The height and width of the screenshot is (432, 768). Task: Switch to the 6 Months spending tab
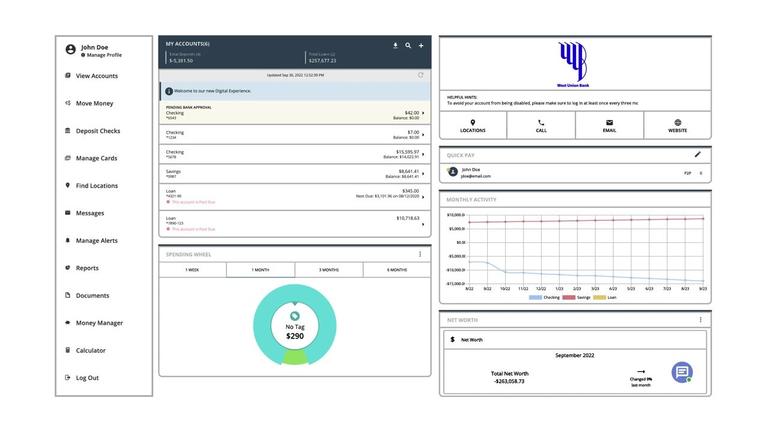click(397, 270)
